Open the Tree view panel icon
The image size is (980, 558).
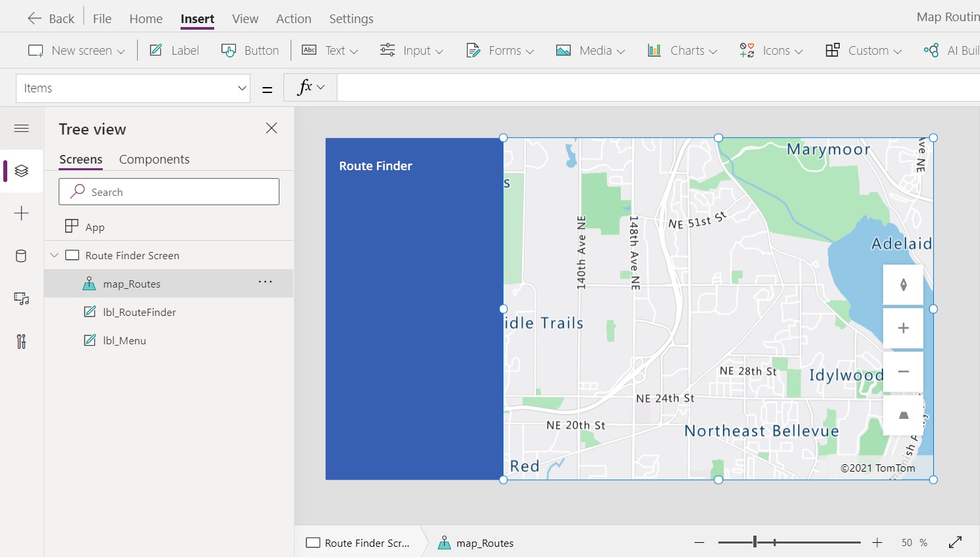tap(22, 171)
